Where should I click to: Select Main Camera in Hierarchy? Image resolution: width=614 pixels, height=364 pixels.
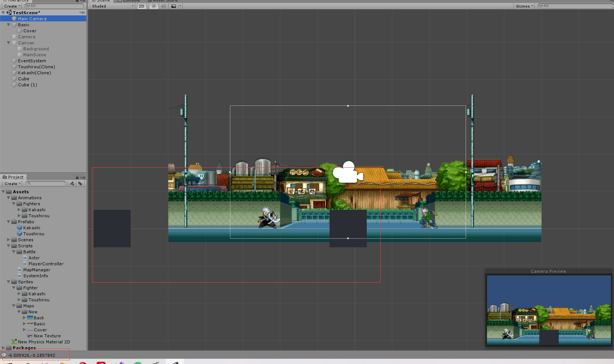(43, 19)
